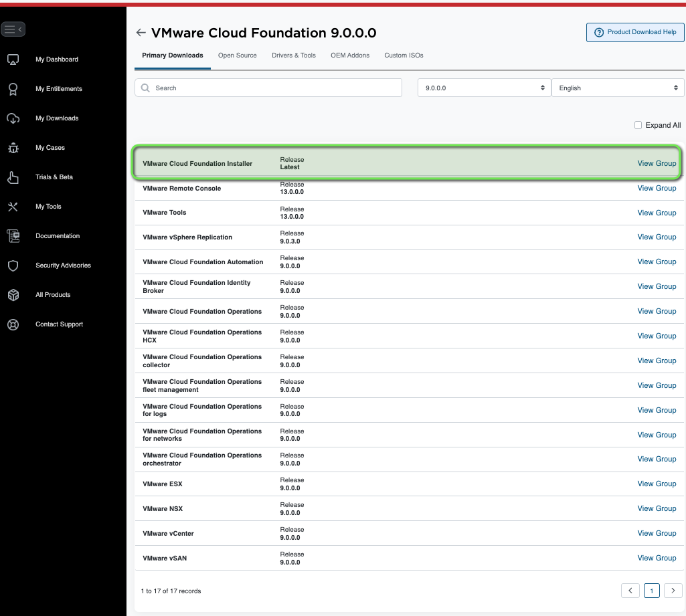View Group for Operations for logs
The height and width of the screenshot is (616, 686).
click(x=657, y=410)
